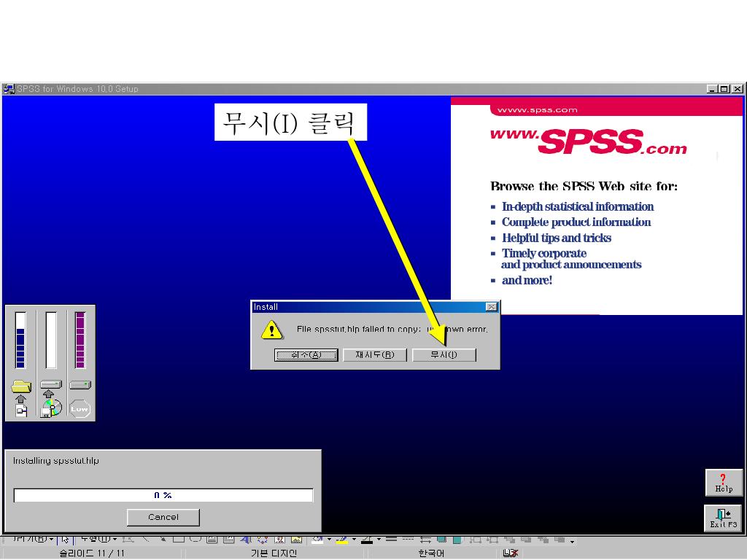This screenshot has width=747, height=560.
Task: Click the Insert Picture toolbar icon
Action: (297, 540)
